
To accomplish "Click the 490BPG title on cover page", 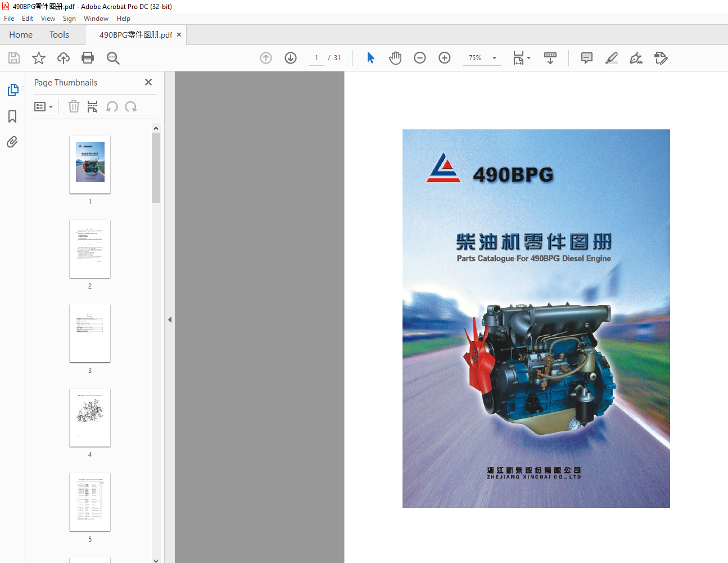I will point(513,175).
